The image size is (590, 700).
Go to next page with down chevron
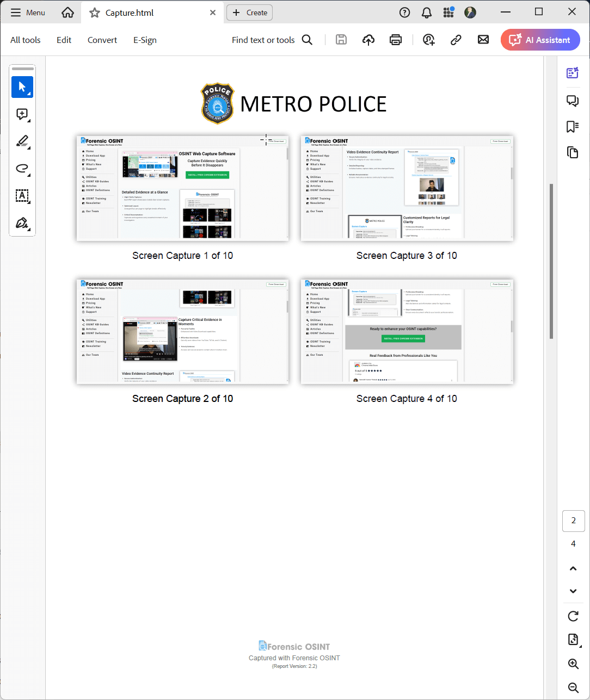573,591
